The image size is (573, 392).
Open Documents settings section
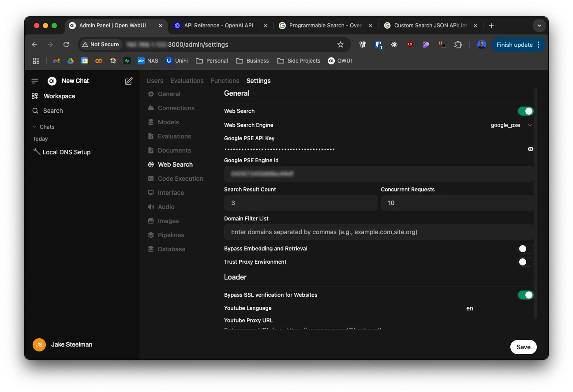(169, 150)
